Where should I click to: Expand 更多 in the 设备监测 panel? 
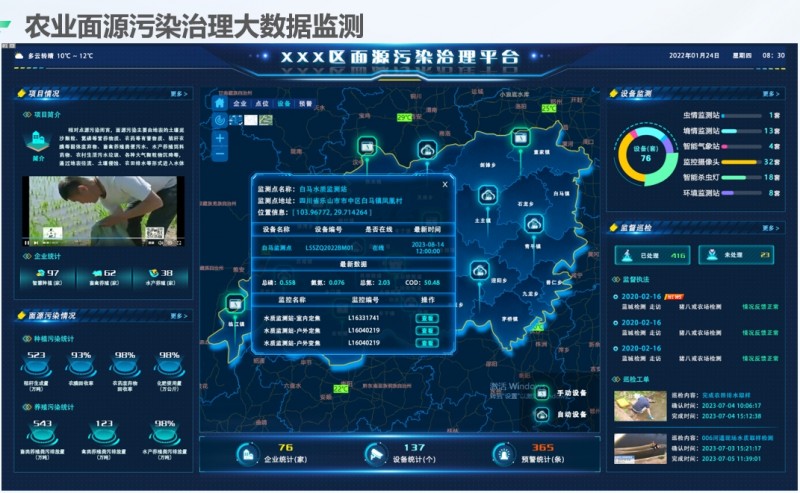[768, 94]
